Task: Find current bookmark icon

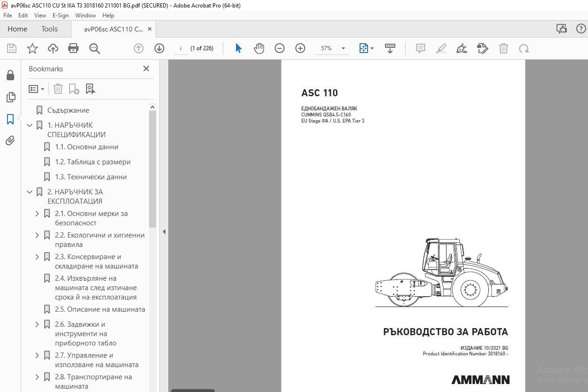Action: pos(90,89)
